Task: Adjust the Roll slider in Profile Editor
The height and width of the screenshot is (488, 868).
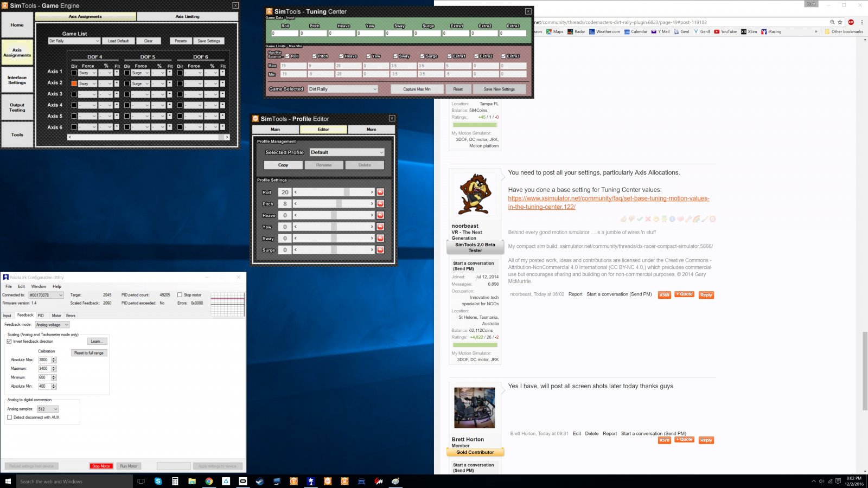Action: click(x=334, y=192)
